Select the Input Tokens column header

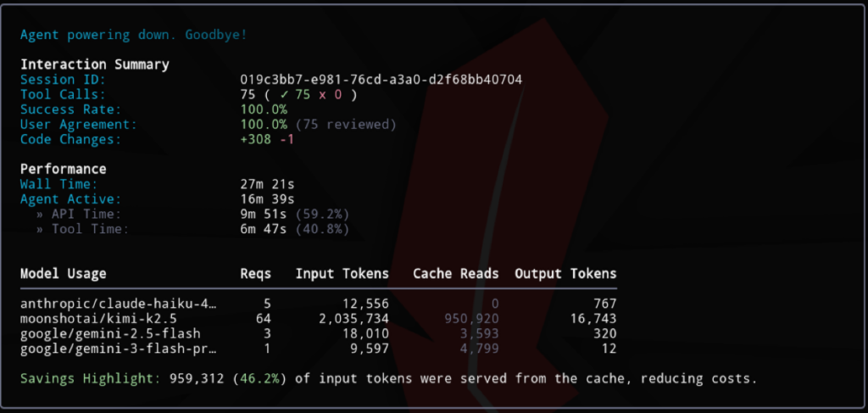click(x=342, y=274)
